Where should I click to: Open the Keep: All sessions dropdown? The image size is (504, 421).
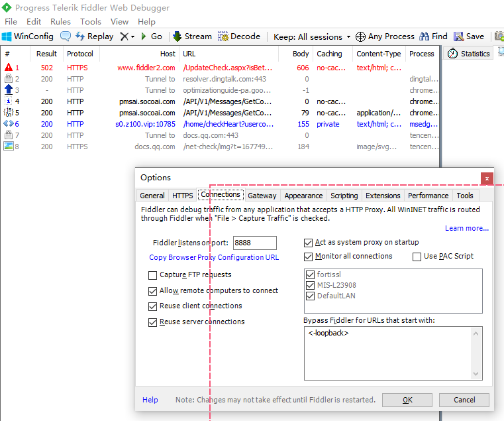point(312,36)
